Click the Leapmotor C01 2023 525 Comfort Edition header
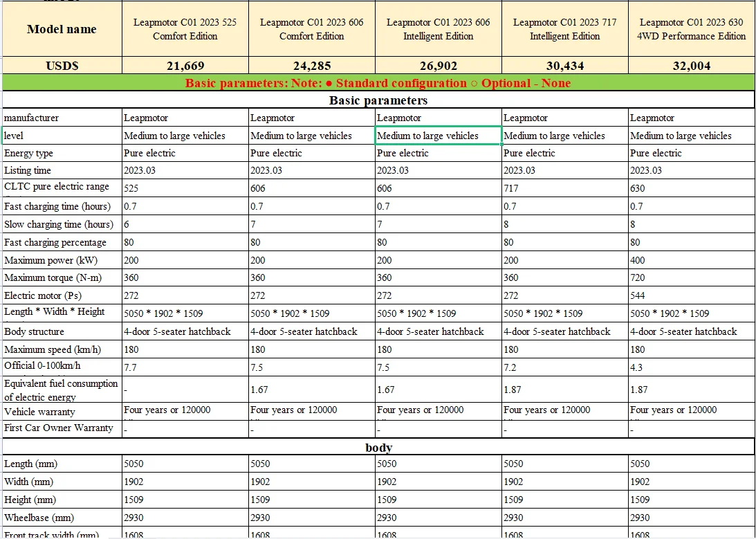The height and width of the screenshot is (539, 756). [185, 29]
